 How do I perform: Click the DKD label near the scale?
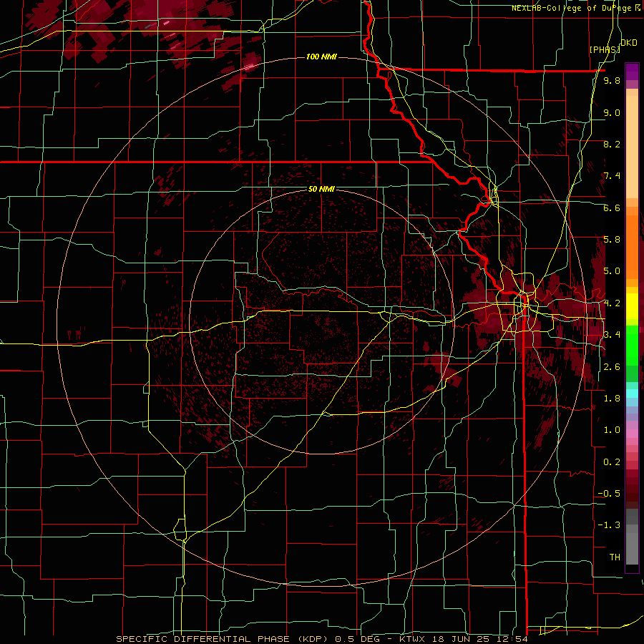(629, 43)
